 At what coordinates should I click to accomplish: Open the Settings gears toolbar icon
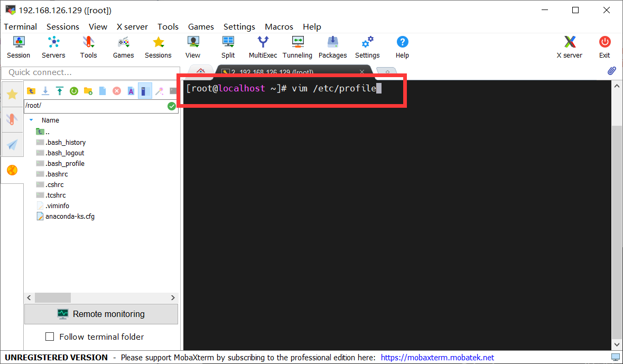(367, 48)
